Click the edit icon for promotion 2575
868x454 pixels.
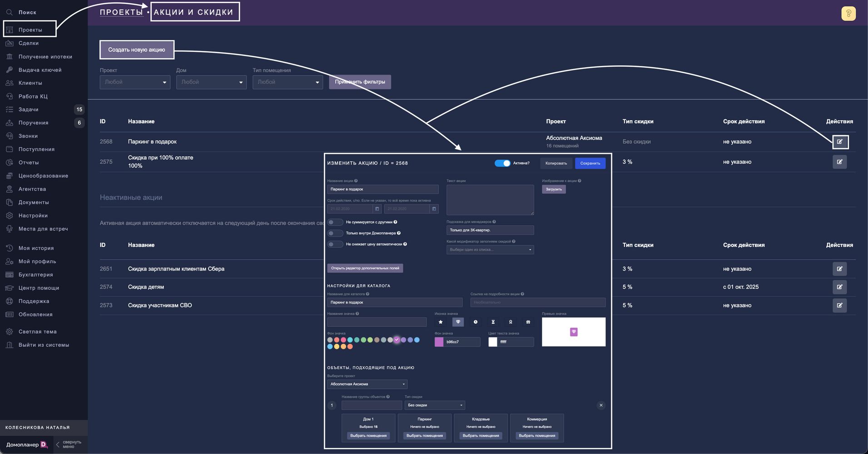[839, 162]
